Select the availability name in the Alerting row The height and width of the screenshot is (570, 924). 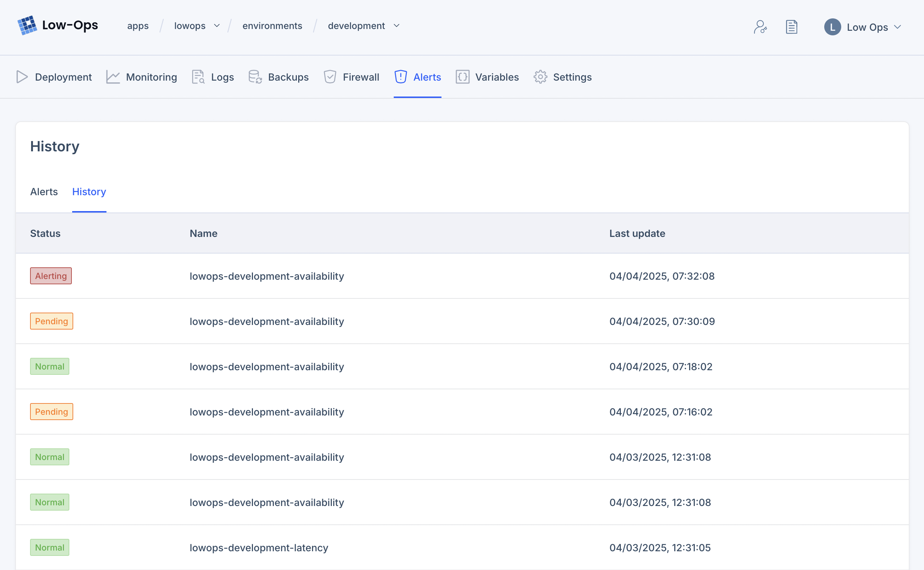pos(267,276)
